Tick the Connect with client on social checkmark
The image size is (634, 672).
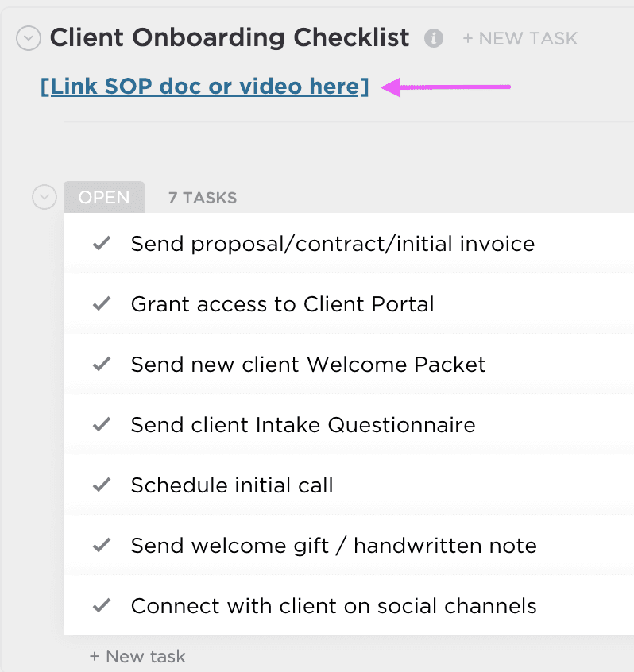(x=101, y=605)
